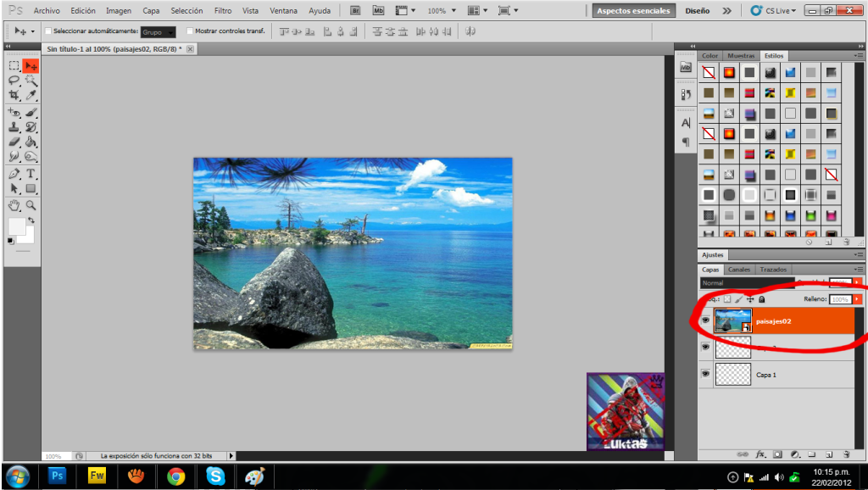Select the History Brush tool

coord(31,127)
